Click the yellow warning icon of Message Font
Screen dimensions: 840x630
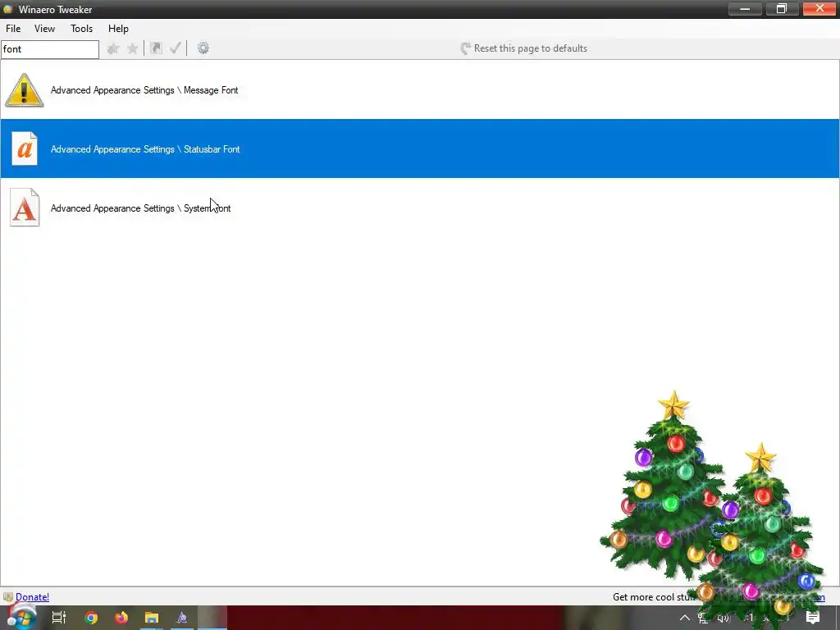(24, 90)
